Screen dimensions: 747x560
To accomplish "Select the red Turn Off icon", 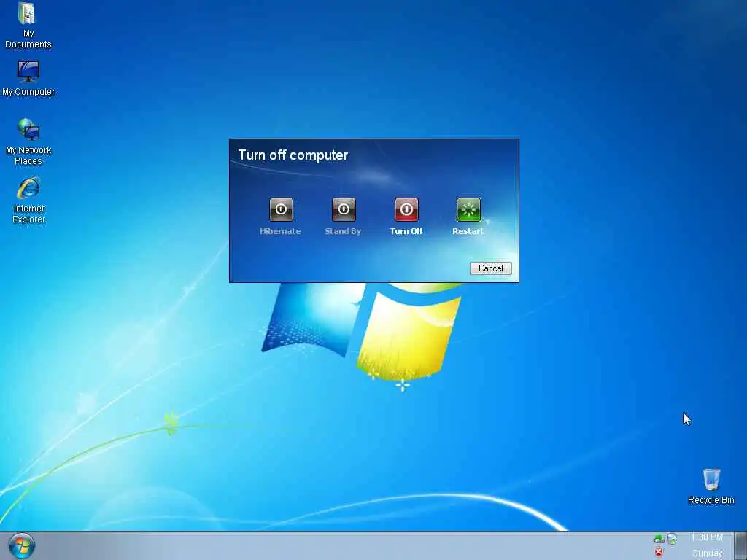I will 406,209.
